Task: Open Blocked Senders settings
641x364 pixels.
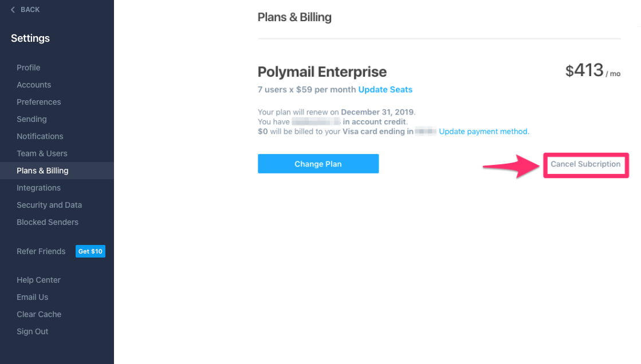Action: coord(48,222)
